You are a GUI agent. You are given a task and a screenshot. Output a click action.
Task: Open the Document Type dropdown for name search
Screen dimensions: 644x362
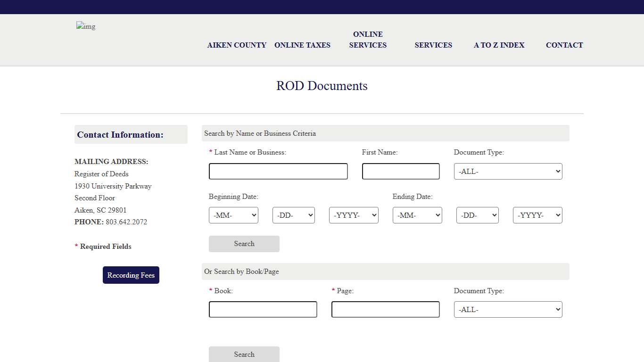pyautogui.click(x=508, y=171)
